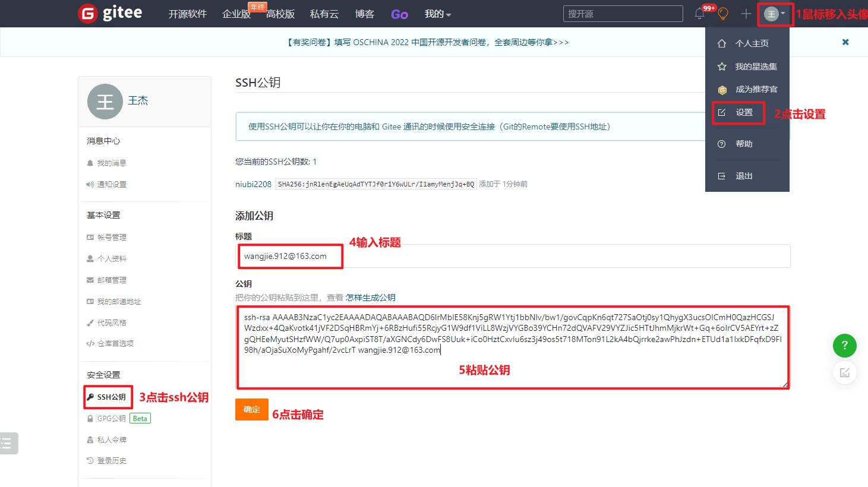Viewport: 868px width, 487px height.
Task: Expand the 我的 dropdown in the nav bar
Action: (x=438, y=14)
